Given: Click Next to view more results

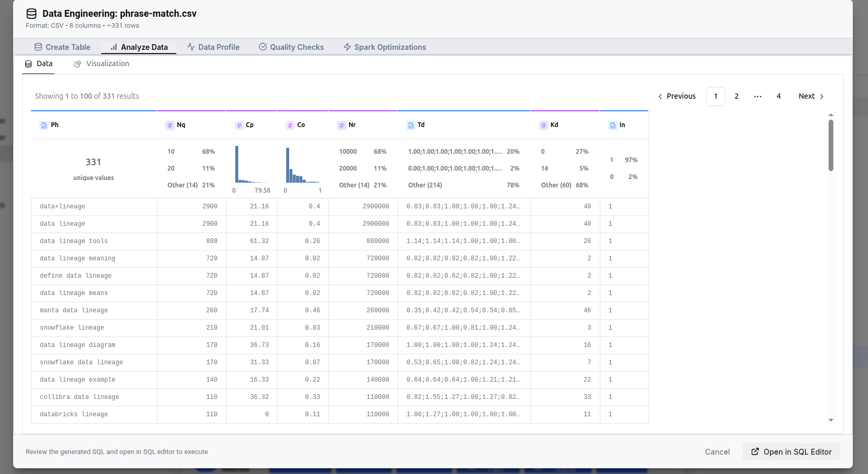Looking at the screenshot, I should click(807, 96).
